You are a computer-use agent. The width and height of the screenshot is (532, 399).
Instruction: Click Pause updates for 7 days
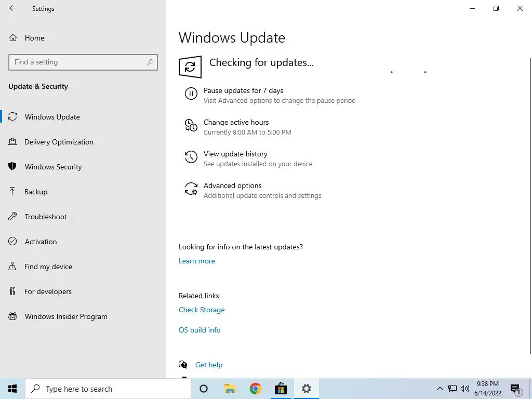(x=243, y=90)
